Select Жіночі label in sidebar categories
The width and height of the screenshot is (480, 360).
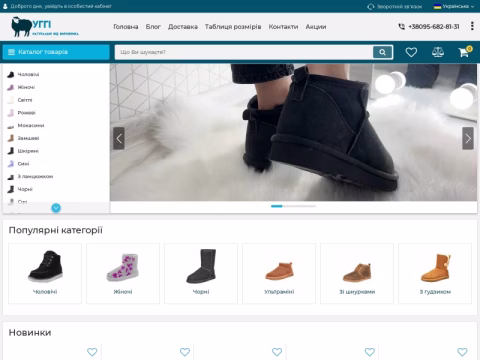coord(26,87)
